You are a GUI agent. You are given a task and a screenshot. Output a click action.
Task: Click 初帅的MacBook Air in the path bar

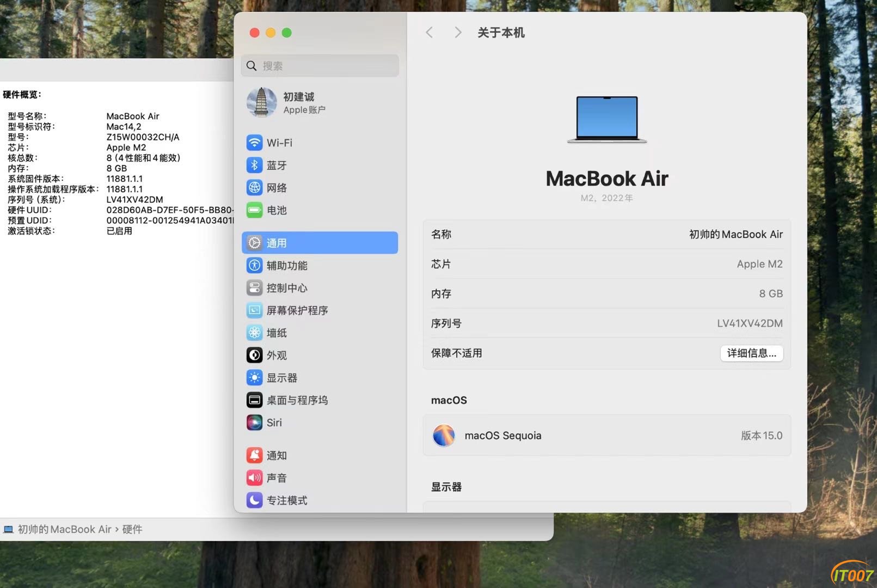pyautogui.click(x=64, y=529)
